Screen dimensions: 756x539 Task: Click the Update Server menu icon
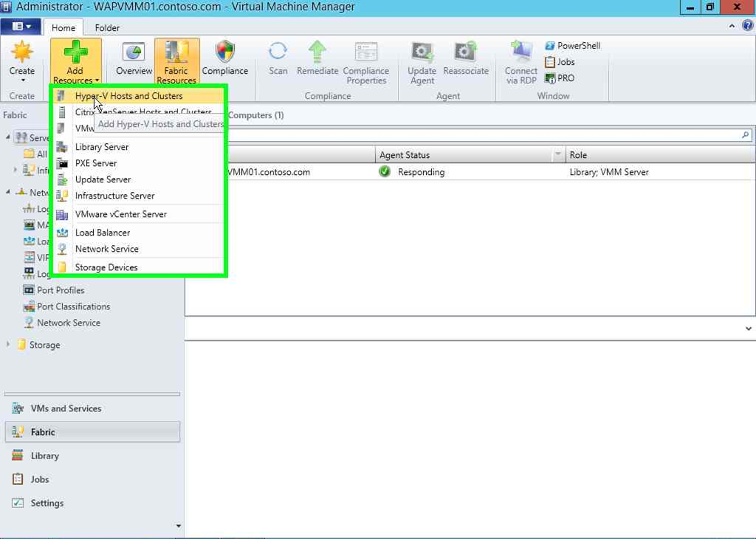(x=62, y=180)
